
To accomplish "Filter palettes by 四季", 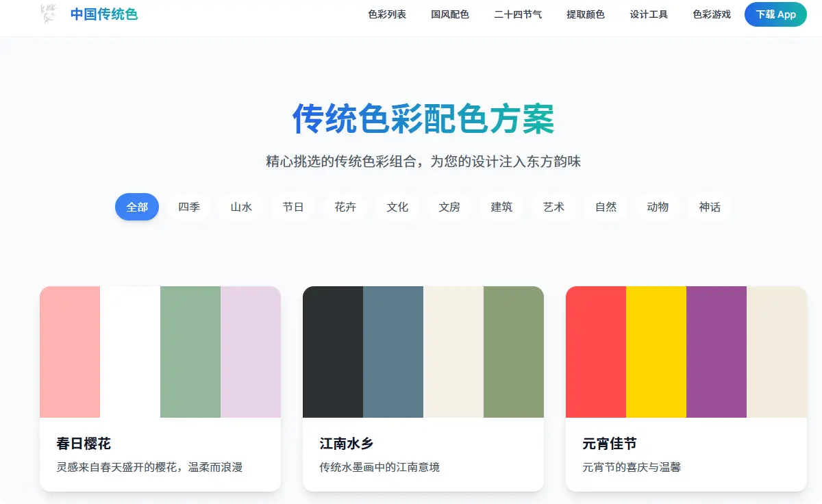I will 188,207.
